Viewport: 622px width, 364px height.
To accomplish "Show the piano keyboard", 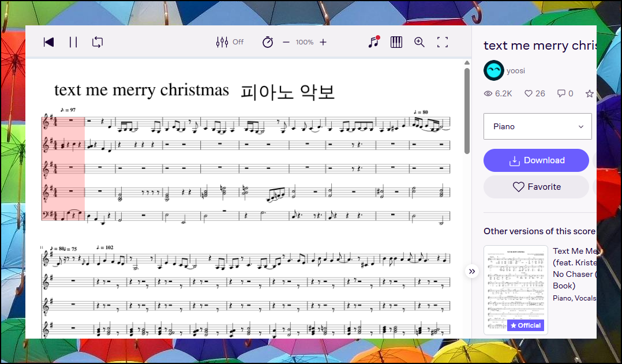I will pos(396,42).
